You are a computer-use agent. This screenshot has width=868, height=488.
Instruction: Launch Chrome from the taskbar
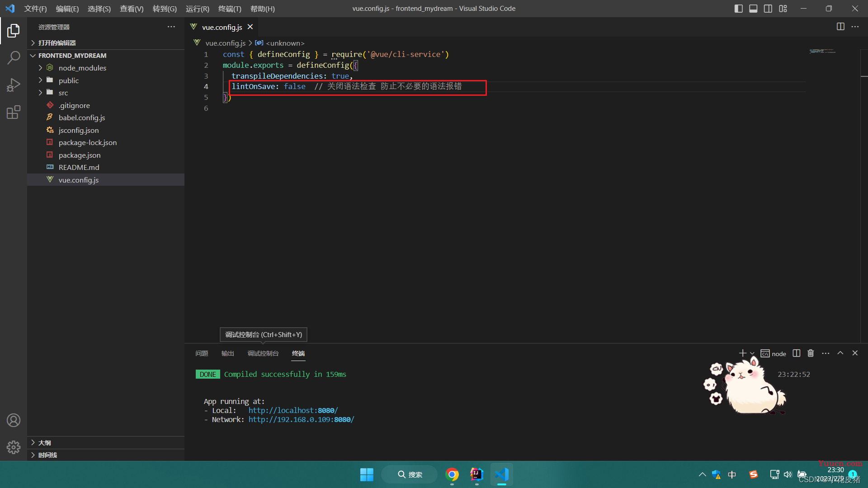pos(452,474)
